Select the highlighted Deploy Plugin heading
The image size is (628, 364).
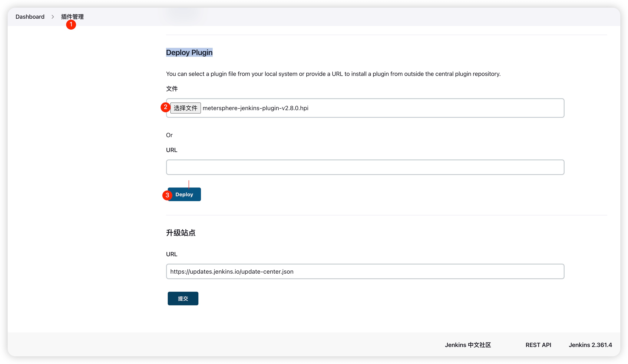click(189, 52)
